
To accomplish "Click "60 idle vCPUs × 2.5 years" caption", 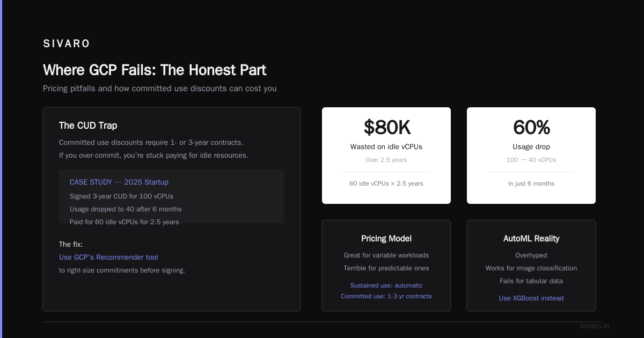I will (386, 183).
